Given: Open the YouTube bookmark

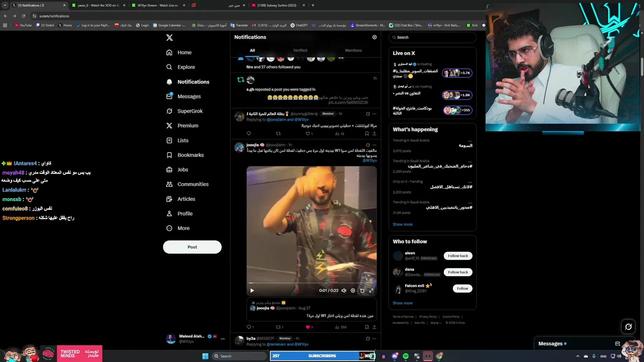Looking at the screenshot, I should 23,25.
